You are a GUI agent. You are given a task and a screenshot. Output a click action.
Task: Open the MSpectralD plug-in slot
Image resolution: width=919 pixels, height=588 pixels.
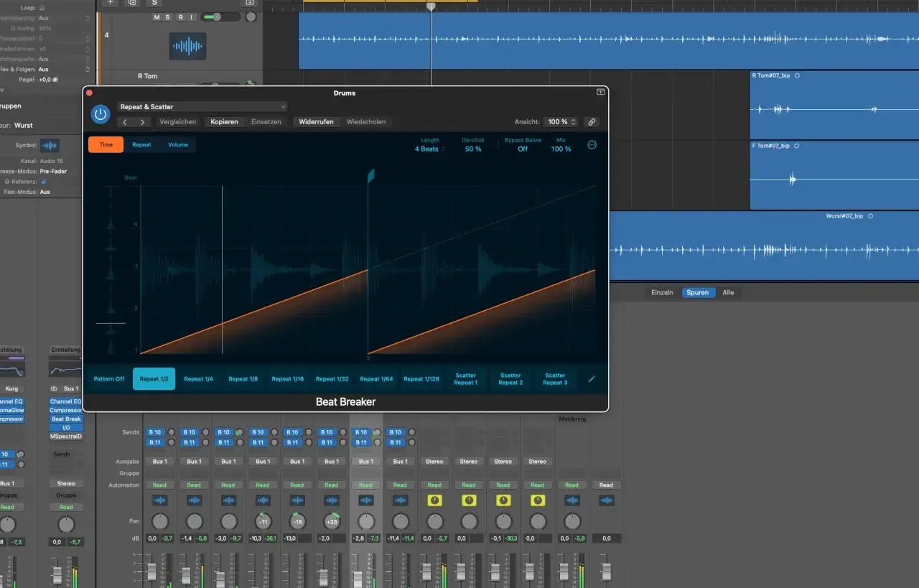[x=66, y=437]
